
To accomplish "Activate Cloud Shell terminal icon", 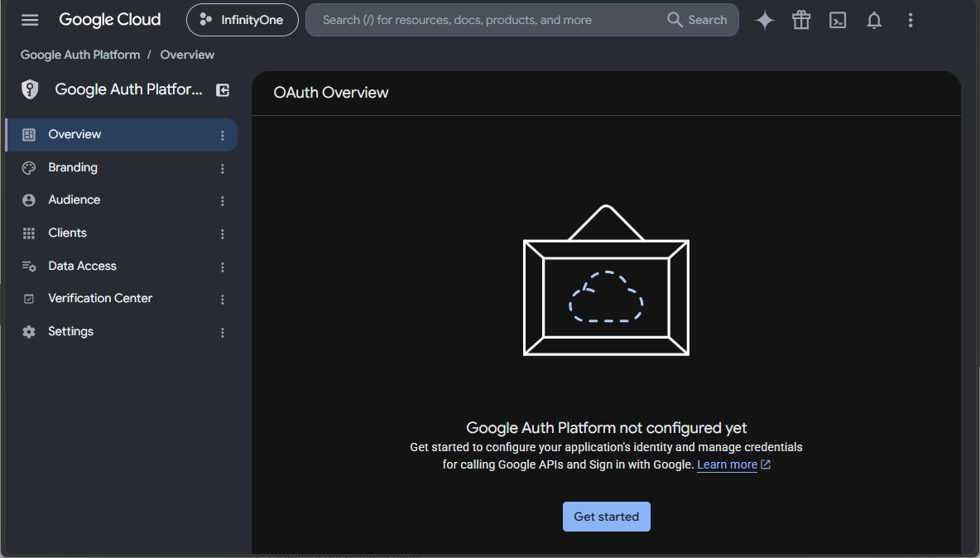I will coord(838,20).
